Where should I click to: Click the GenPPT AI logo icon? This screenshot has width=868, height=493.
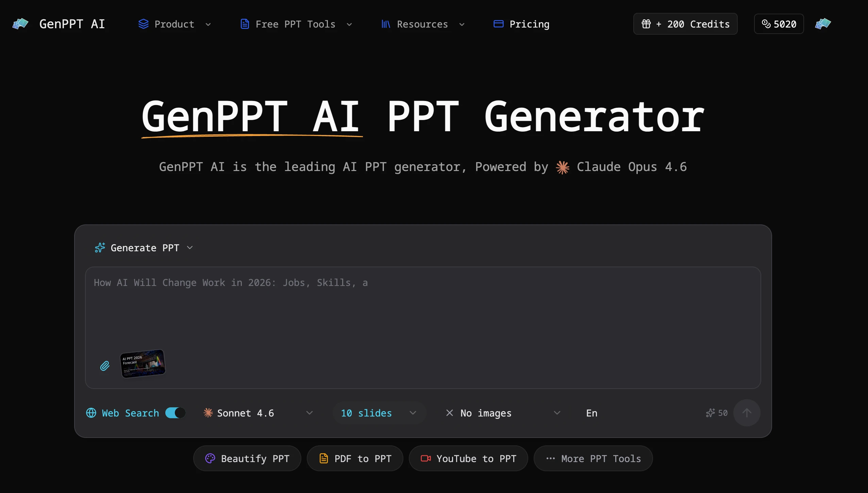[x=20, y=24]
